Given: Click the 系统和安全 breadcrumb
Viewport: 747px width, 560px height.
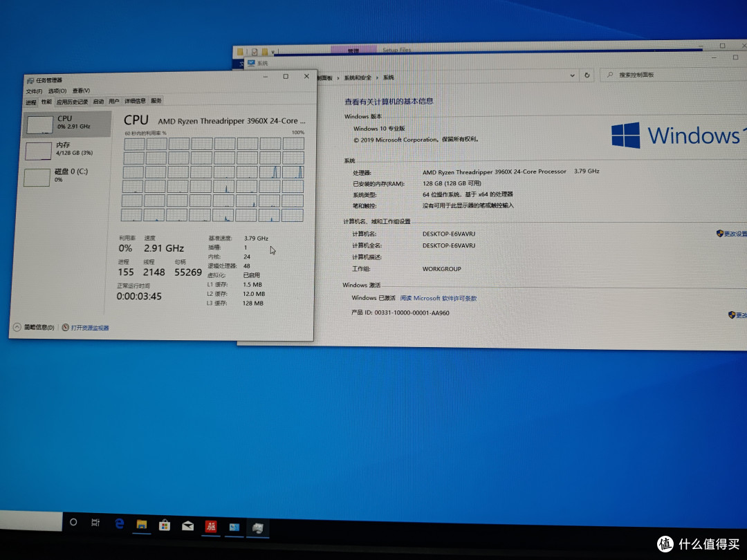Looking at the screenshot, I should pos(358,77).
